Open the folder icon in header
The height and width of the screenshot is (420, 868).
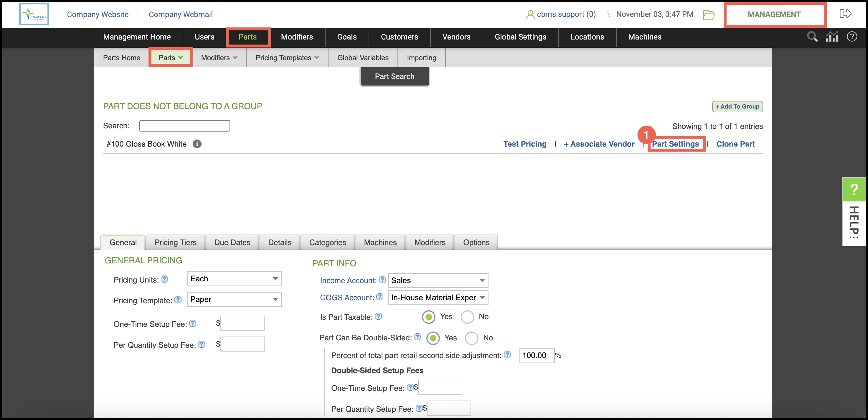(x=709, y=14)
